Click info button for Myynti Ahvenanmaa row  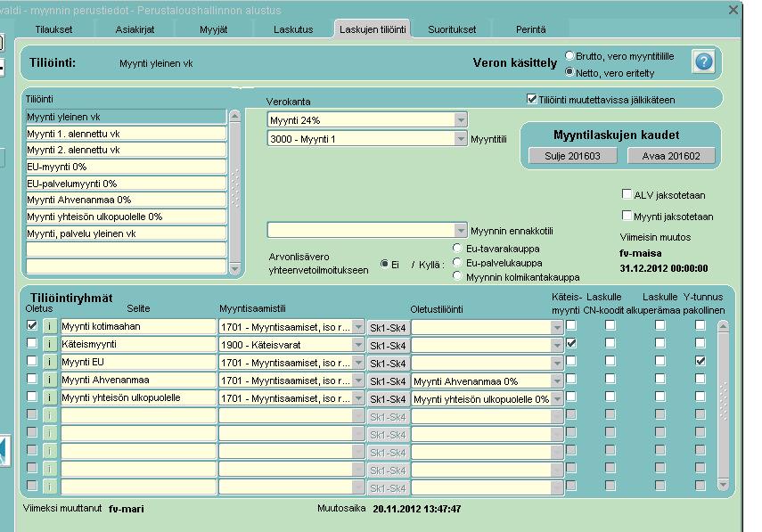click(x=50, y=380)
